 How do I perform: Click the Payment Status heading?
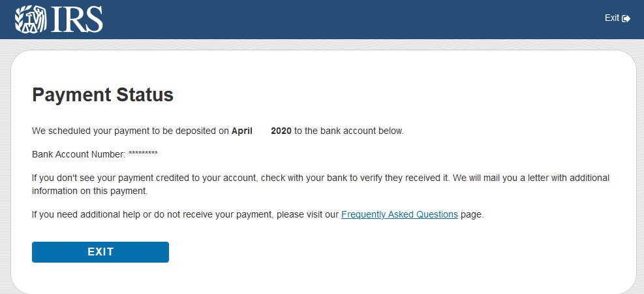pos(102,95)
